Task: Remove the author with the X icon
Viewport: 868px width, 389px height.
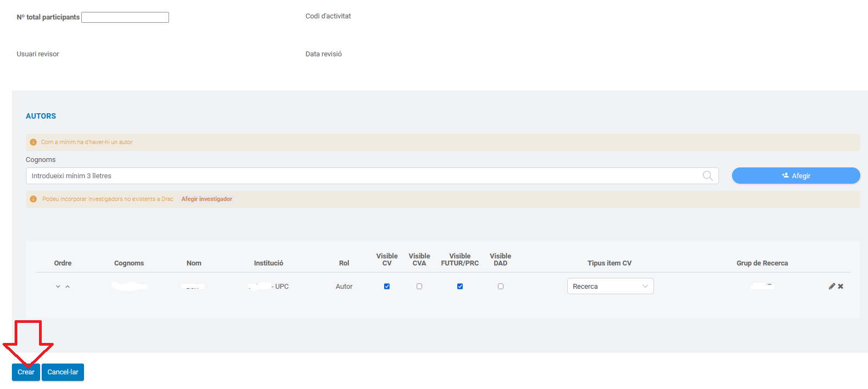Action: (840, 286)
